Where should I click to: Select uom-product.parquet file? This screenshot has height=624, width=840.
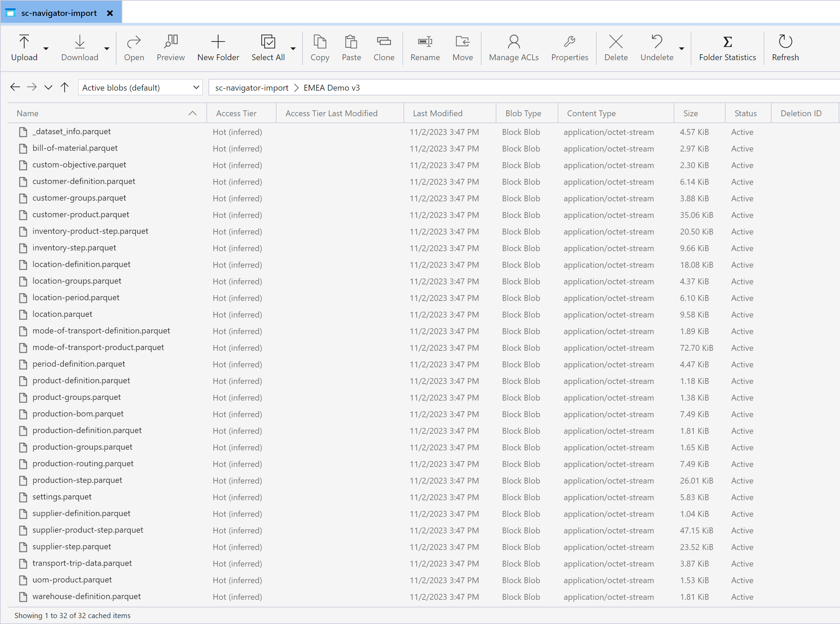72,580
